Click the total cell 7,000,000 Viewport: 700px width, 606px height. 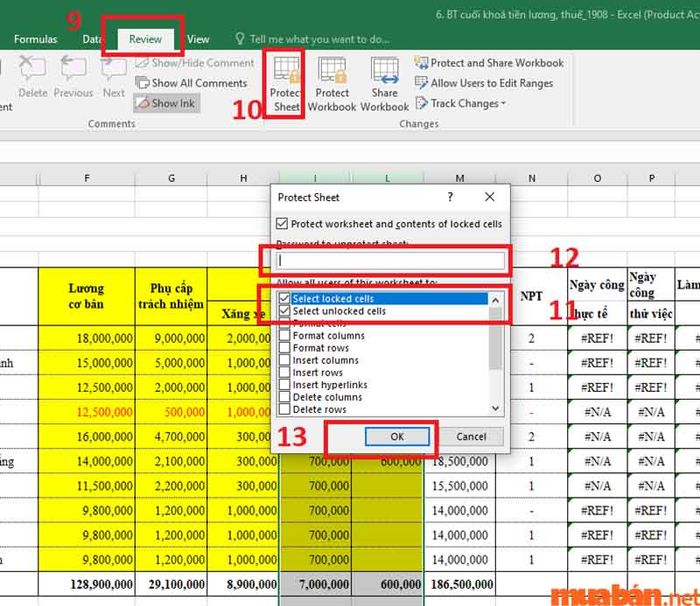[x=316, y=584]
